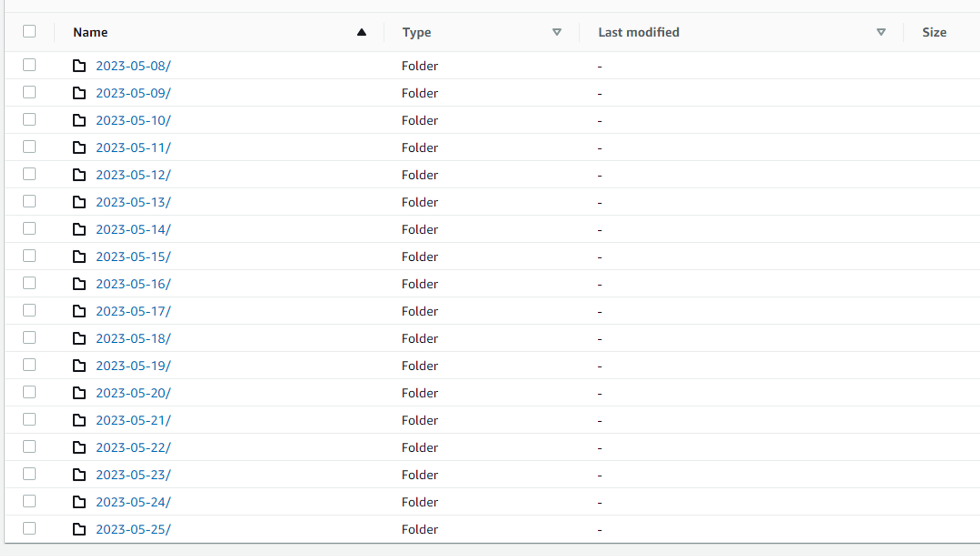Click the folder icon beside 2023-05-20/
The height and width of the screenshot is (556, 980).
pyautogui.click(x=79, y=393)
